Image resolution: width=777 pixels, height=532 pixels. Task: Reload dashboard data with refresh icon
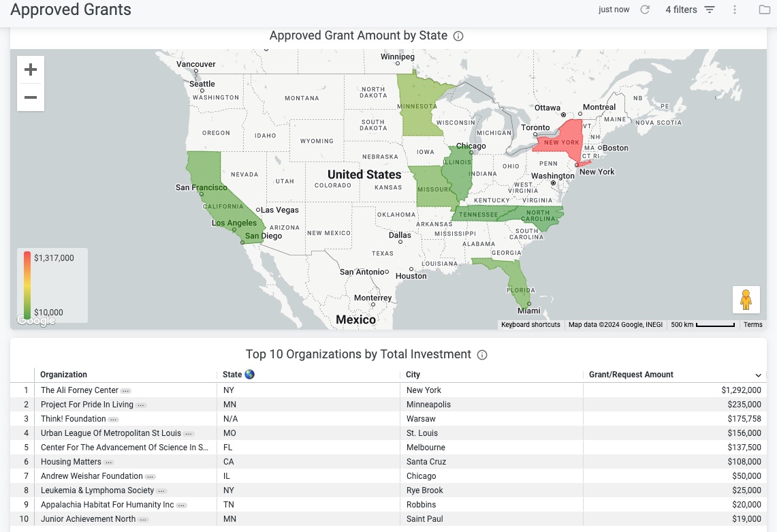[645, 10]
